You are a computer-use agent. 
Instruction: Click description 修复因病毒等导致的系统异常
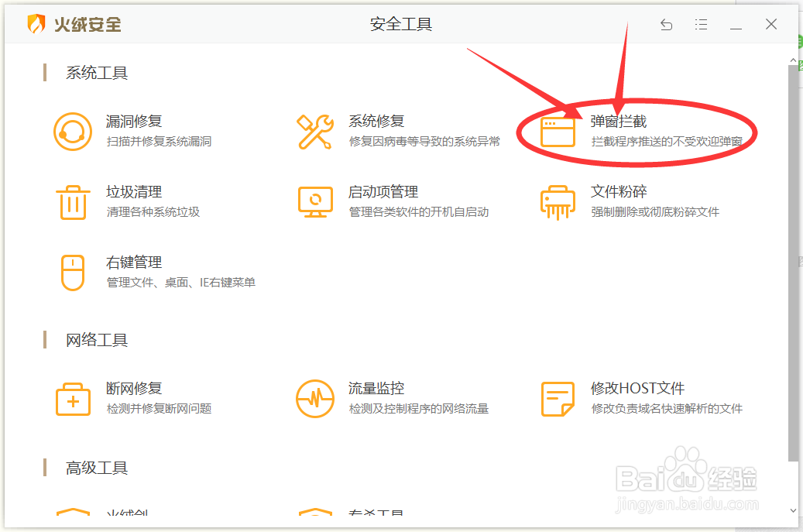point(424,141)
